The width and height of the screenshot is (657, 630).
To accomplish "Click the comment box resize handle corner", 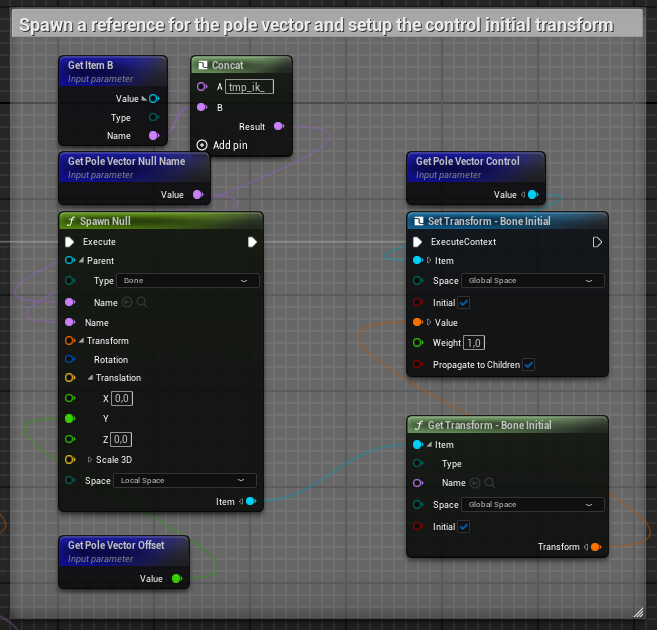I will [x=638, y=612].
